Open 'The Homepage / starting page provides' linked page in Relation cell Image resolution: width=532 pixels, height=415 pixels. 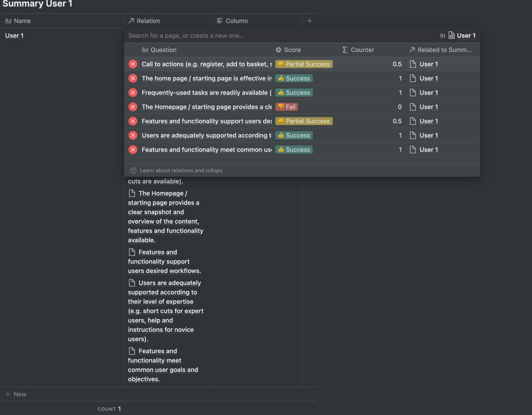click(x=166, y=217)
